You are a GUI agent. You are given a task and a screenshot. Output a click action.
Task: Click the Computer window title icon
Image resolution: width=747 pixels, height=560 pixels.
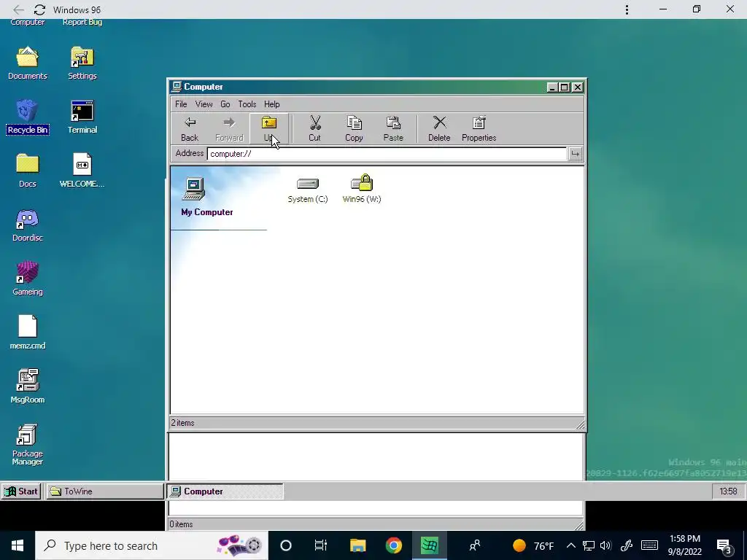point(177,87)
